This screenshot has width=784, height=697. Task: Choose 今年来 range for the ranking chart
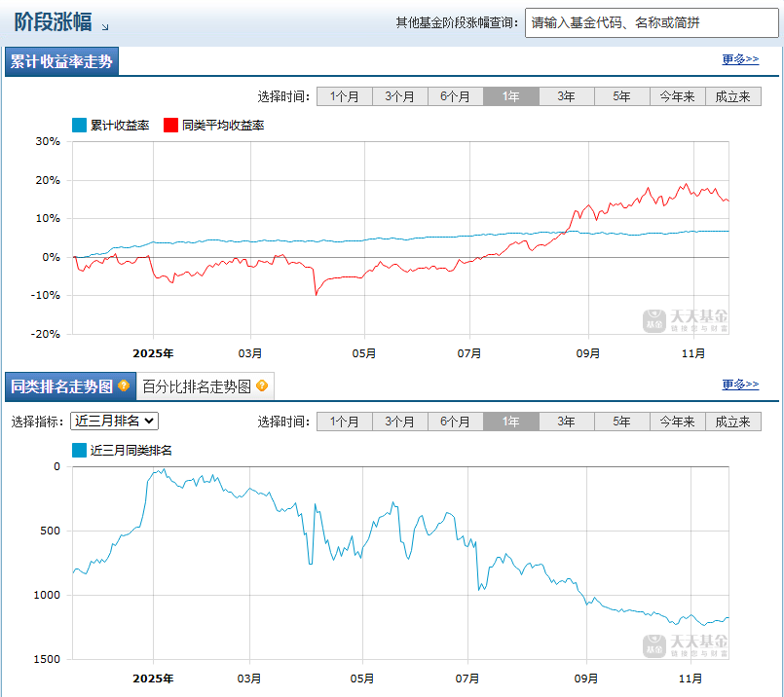click(678, 422)
